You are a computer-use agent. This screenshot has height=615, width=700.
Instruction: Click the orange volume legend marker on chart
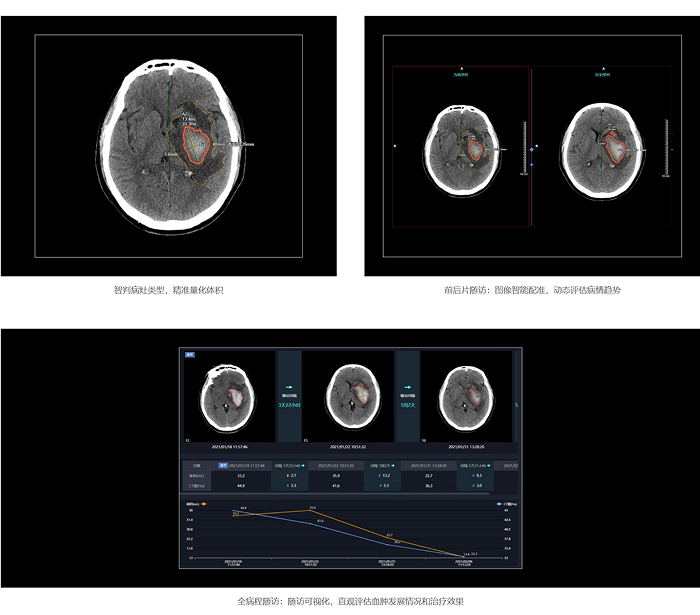tap(204, 505)
